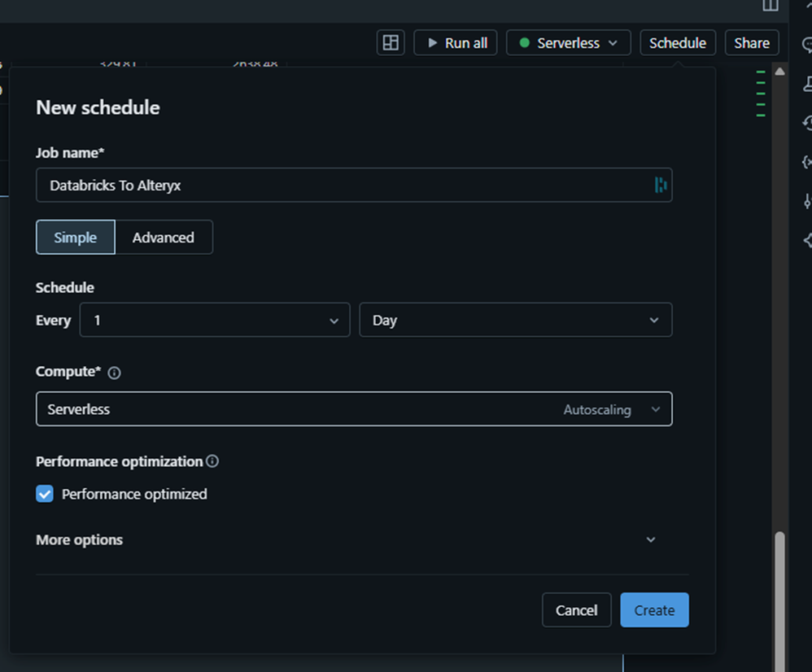Open the version history icon in right sidebar

point(807,123)
